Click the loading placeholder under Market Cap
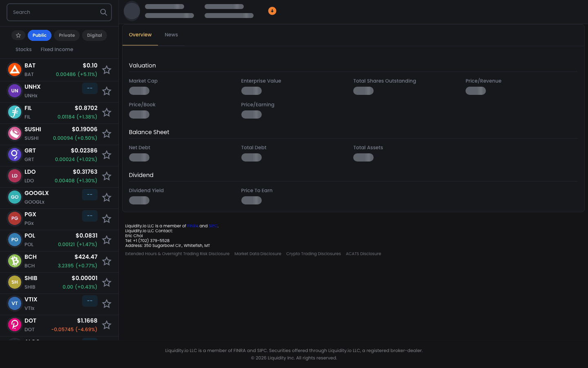This screenshot has width=588, height=368. (x=139, y=91)
